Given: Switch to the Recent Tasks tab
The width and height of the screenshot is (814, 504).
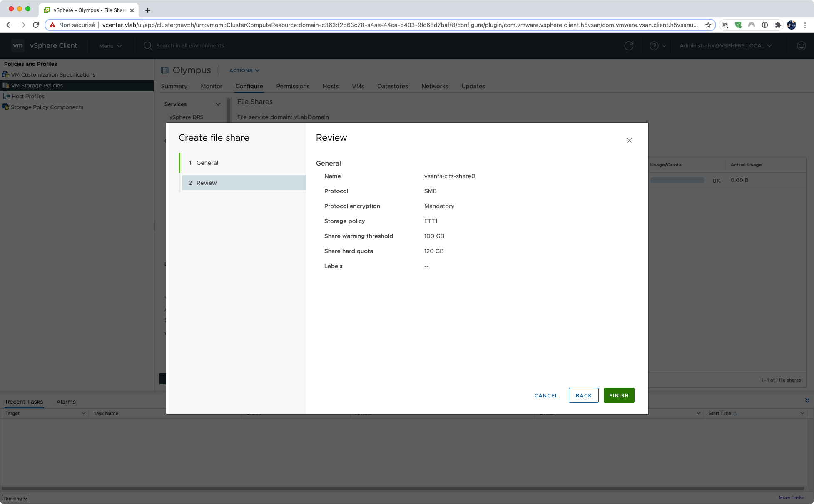Looking at the screenshot, I should [x=24, y=402].
